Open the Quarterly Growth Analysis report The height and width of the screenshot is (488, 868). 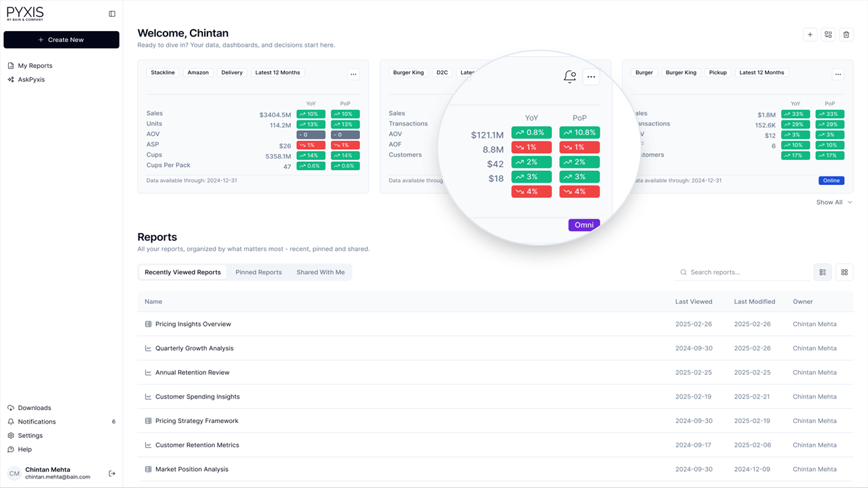[x=195, y=348]
